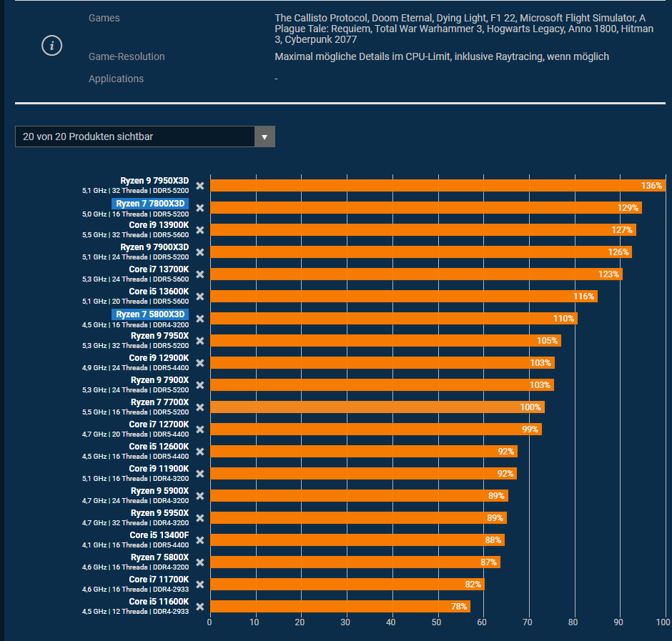This screenshot has width=672, height=641.
Task: Select the highlighted Ryzen 7 5800X3D label
Action: [x=150, y=314]
